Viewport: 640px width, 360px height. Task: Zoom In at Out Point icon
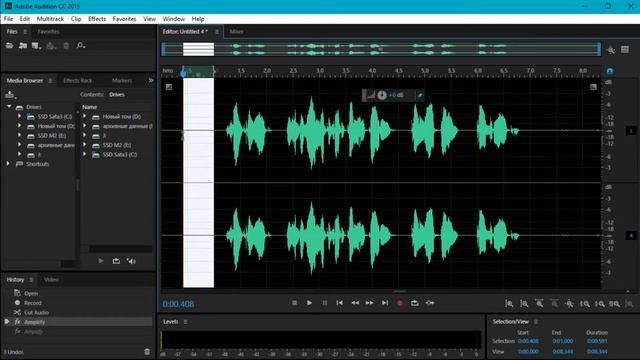click(600, 304)
